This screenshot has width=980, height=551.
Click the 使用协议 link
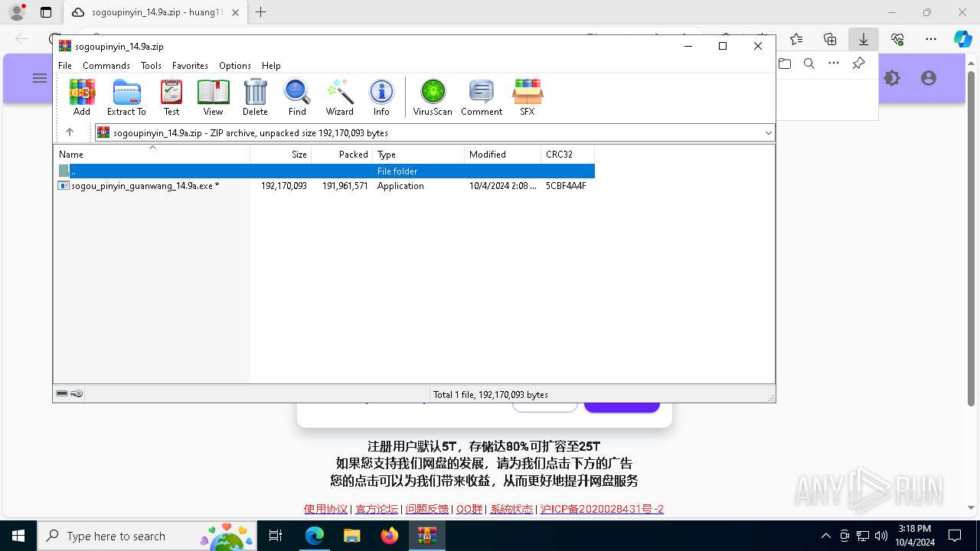coord(325,509)
